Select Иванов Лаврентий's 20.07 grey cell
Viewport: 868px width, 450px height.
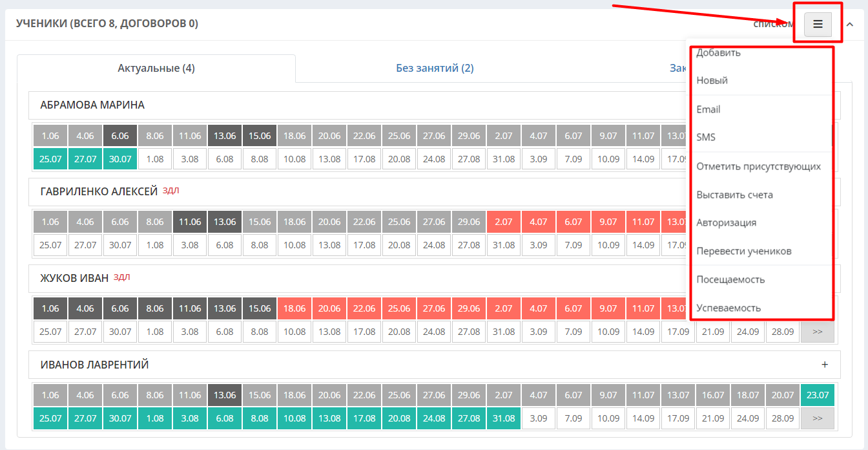(x=783, y=395)
